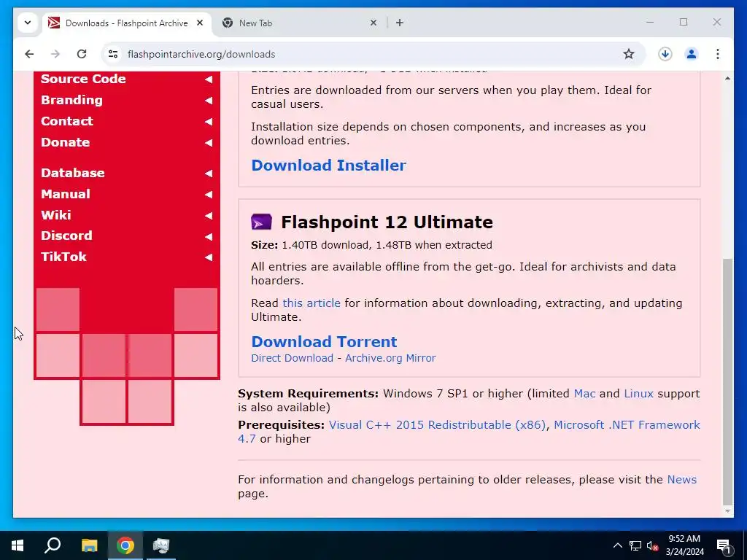The height and width of the screenshot is (560, 747).
Task: Click Chrome icon in the taskbar
Action: coord(125,545)
